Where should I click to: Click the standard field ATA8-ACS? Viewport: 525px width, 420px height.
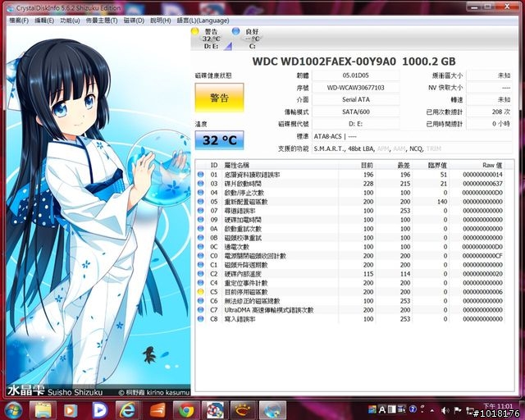coord(412,136)
